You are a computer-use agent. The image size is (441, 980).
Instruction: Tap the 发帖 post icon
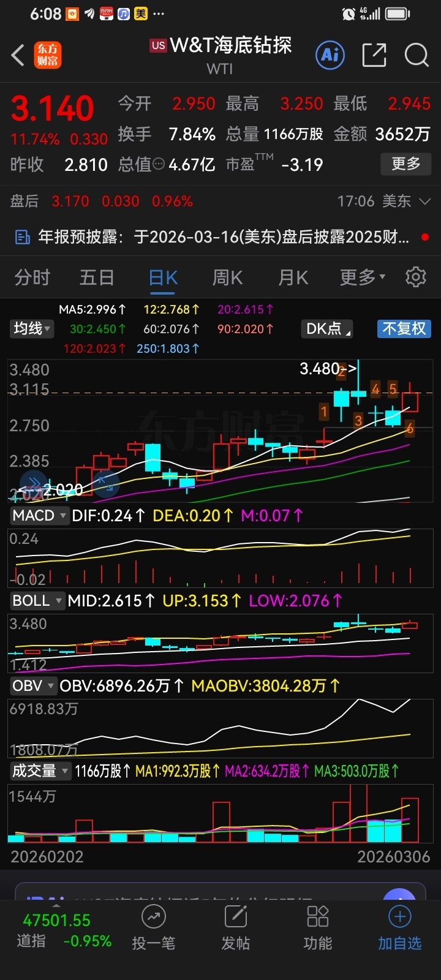pos(236,918)
